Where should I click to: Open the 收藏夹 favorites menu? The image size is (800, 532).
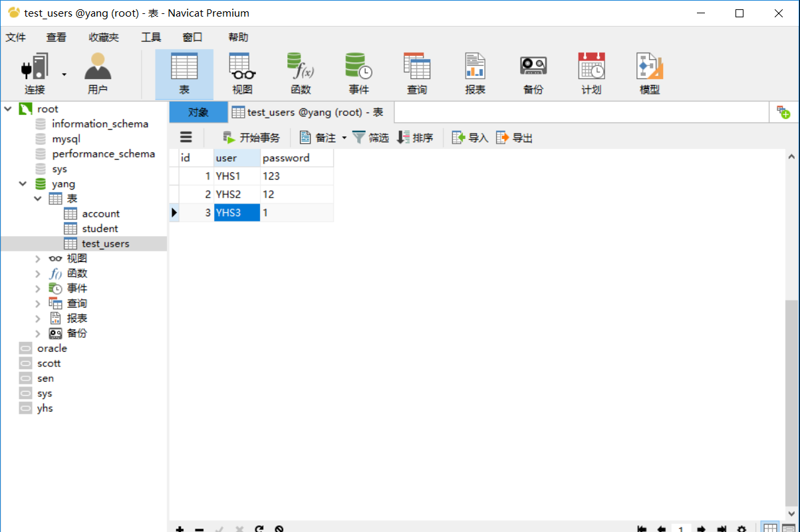pos(104,37)
